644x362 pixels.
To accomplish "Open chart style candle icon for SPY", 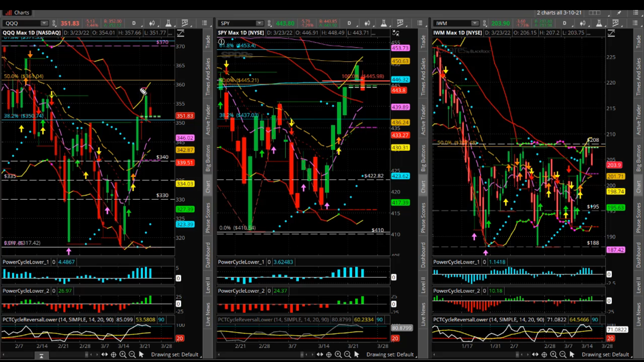I will (x=367, y=23).
